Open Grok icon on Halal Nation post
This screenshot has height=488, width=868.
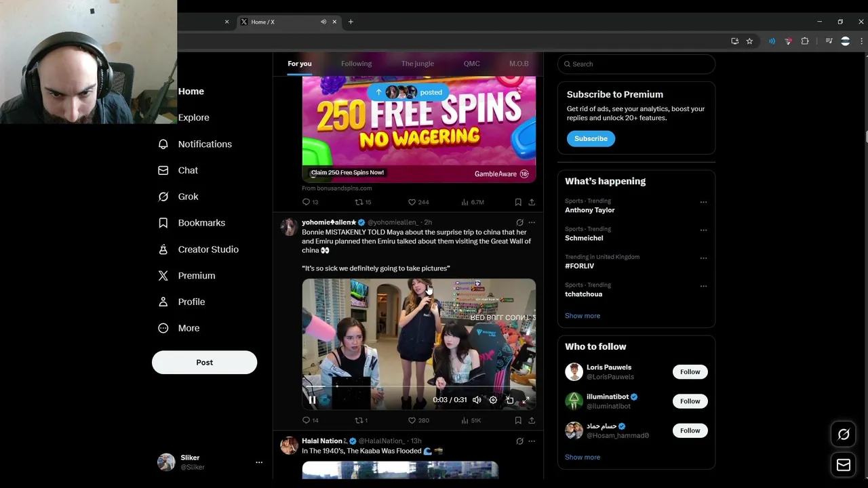coord(519,441)
